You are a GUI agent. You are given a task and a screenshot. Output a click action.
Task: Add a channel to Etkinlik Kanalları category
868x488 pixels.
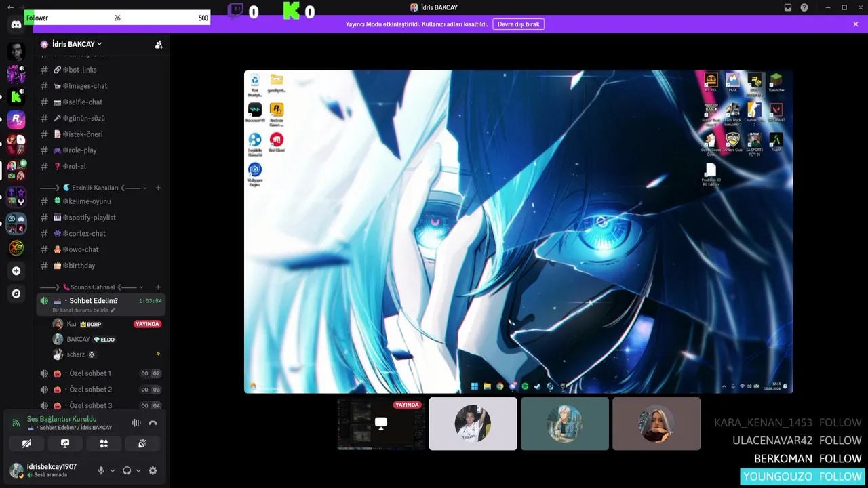(158, 188)
